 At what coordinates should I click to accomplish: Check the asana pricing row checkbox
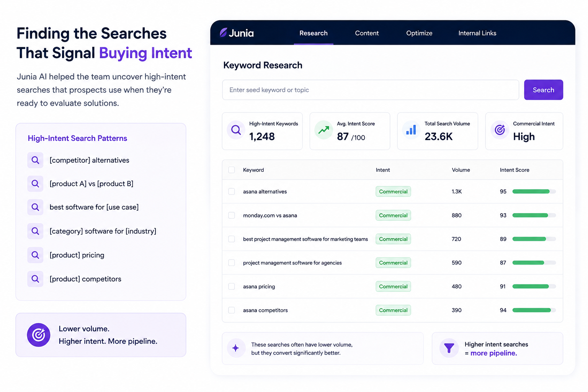[x=232, y=286]
